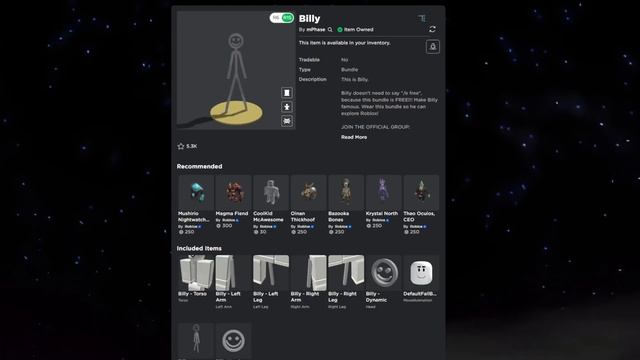Open stick figure thumbnail in second included row
This screenshot has width=640, height=360.
(x=196, y=340)
